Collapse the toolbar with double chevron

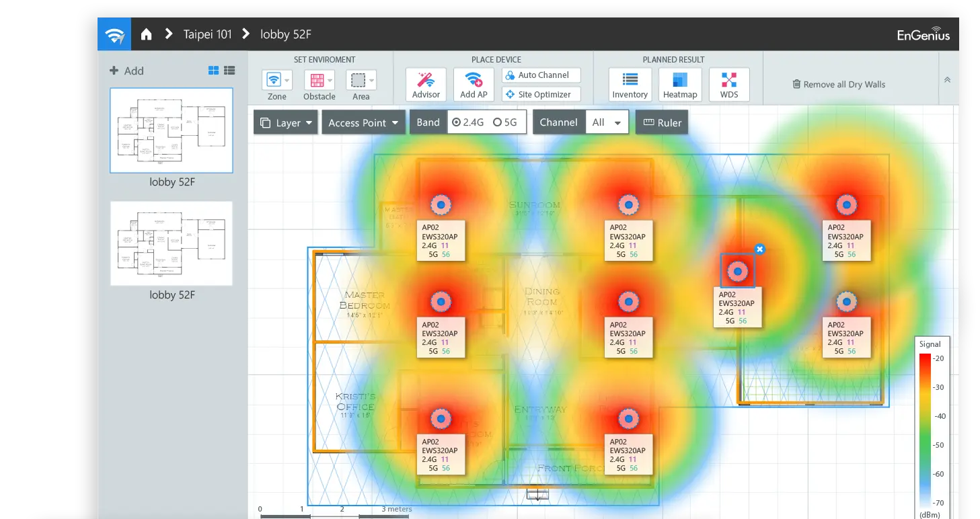(x=947, y=80)
